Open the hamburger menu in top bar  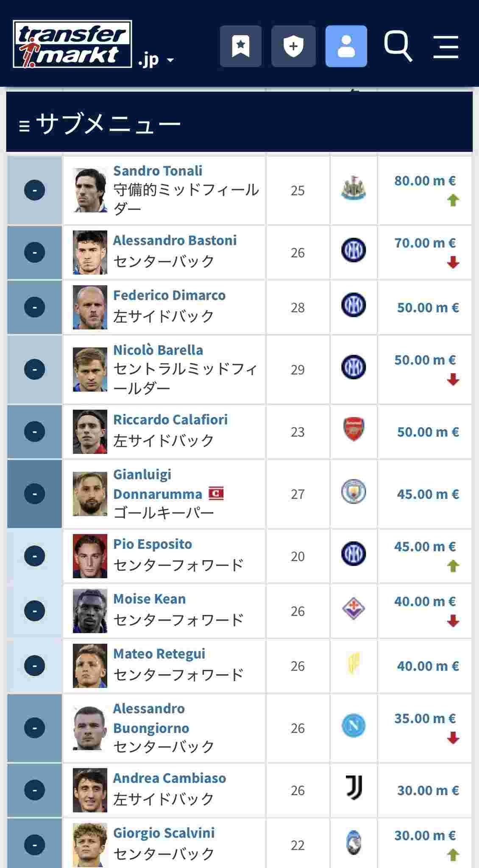tap(446, 46)
